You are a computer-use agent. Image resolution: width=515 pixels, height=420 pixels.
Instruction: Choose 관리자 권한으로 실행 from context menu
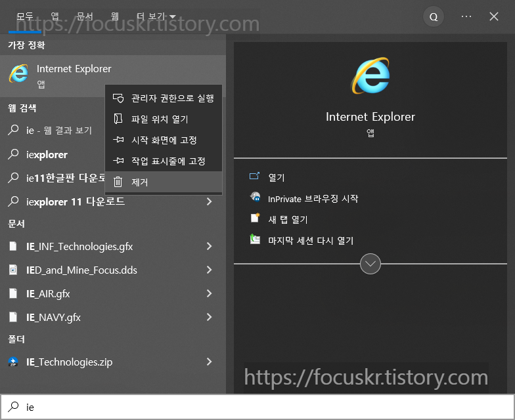164,98
